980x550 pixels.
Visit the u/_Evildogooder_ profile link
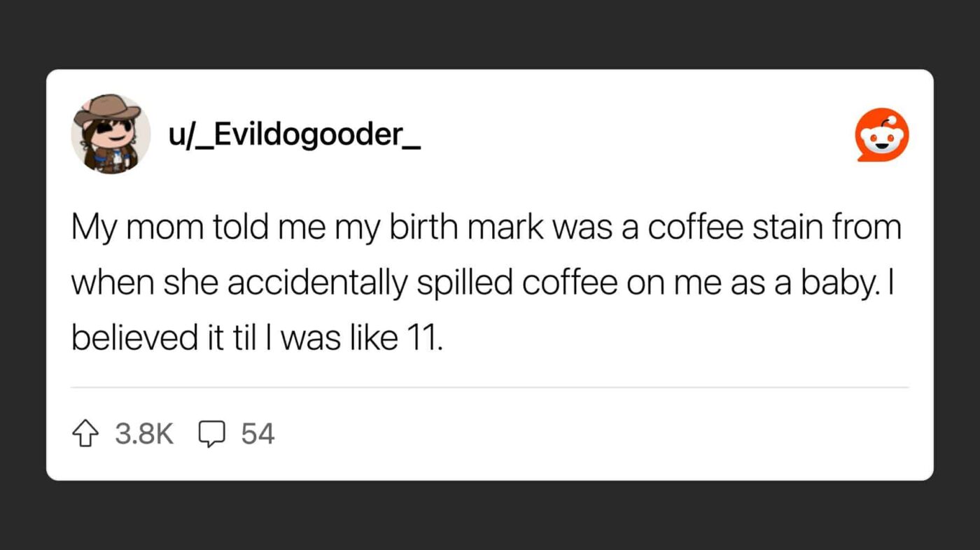[x=293, y=134]
